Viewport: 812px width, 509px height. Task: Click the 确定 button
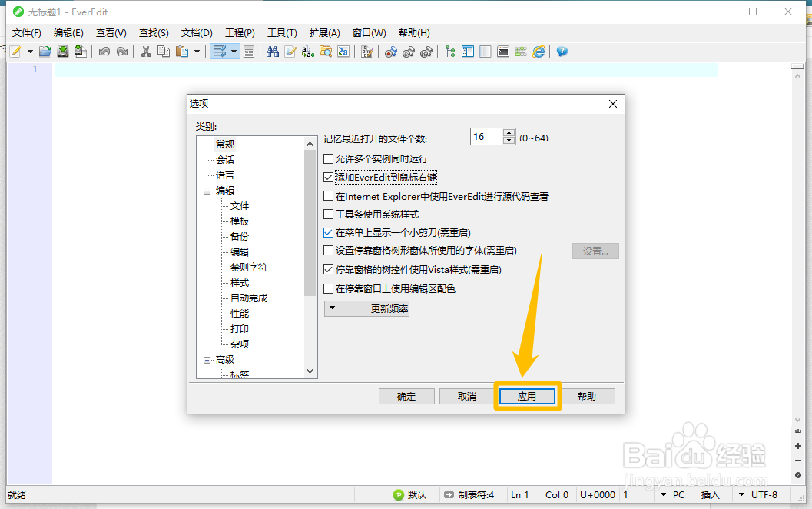pos(406,397)
